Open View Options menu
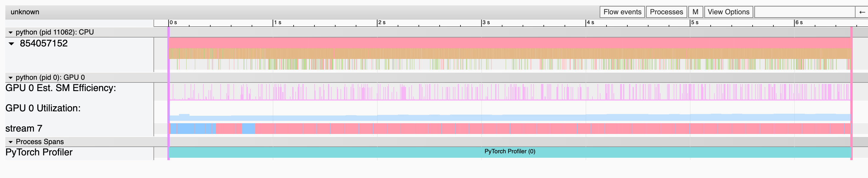Viewport: 868px width, 178px height. (x=728, y=12)
